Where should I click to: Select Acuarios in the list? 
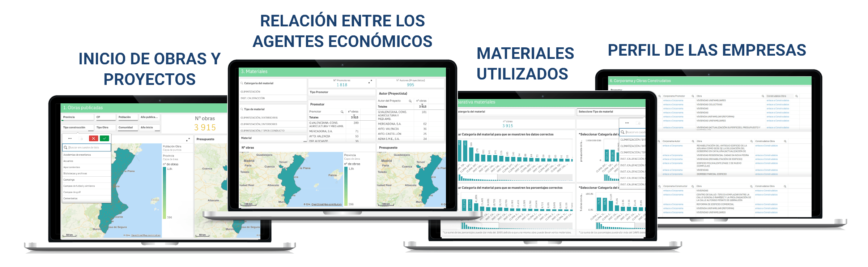click(x=86, y=161)
